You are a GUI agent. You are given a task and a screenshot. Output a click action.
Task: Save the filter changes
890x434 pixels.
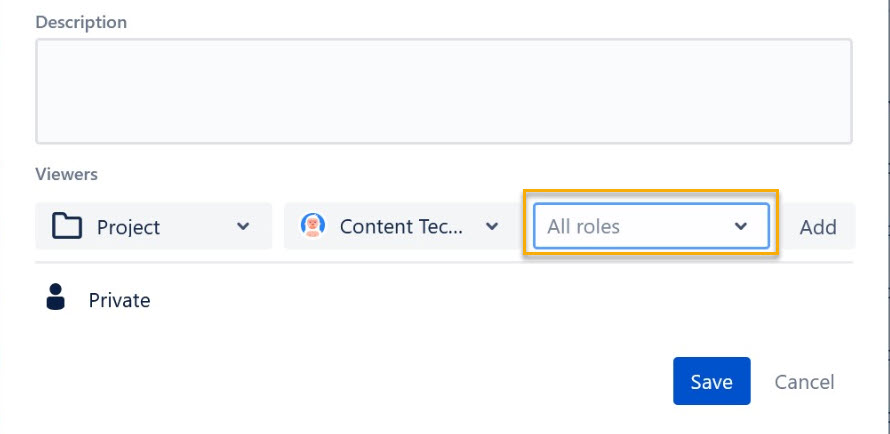coord(712,381)
